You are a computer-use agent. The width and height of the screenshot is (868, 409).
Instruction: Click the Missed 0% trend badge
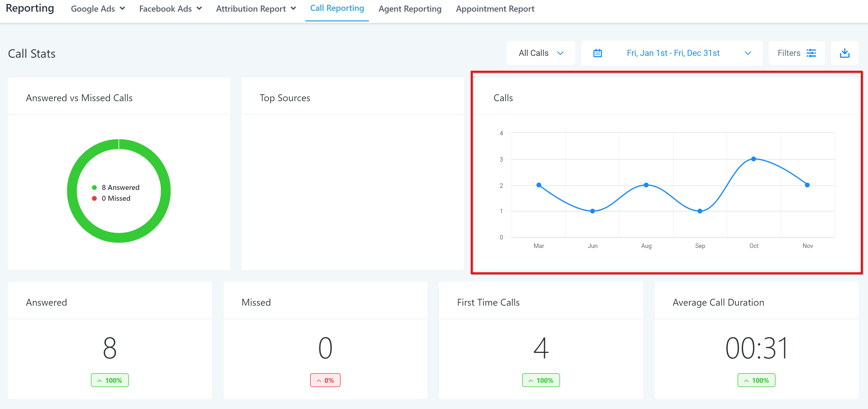[325, 380]
